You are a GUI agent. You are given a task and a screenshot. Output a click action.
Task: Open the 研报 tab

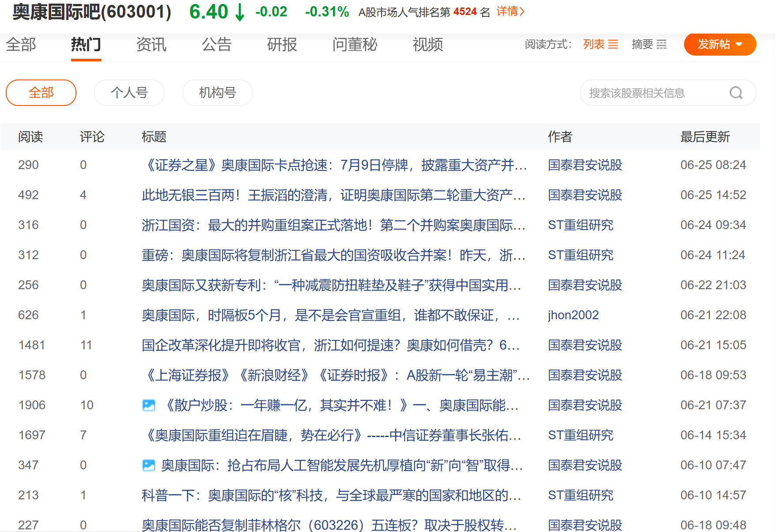(282, 45)
